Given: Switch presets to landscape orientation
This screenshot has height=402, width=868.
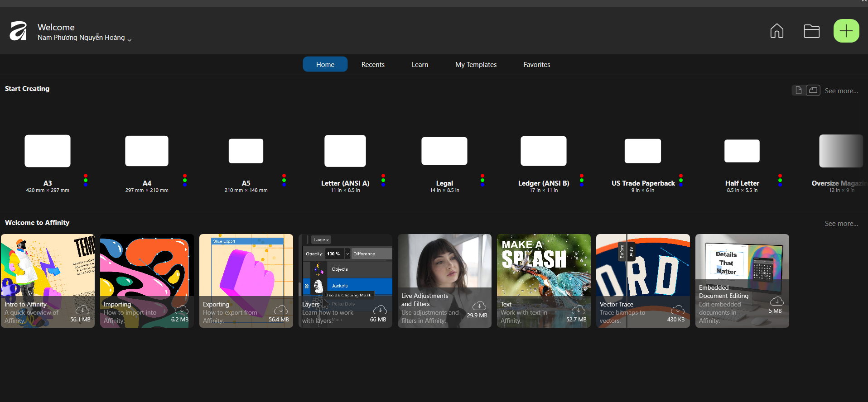Looking at the screenshot, I should (813, 91).
